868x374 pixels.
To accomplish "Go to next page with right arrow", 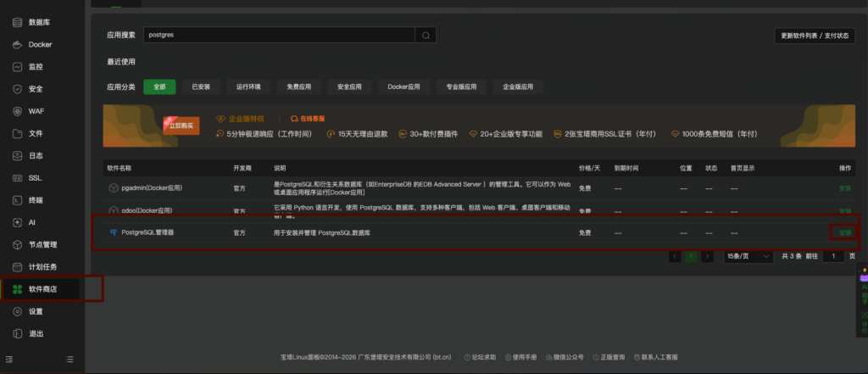I will coord(707,256).
